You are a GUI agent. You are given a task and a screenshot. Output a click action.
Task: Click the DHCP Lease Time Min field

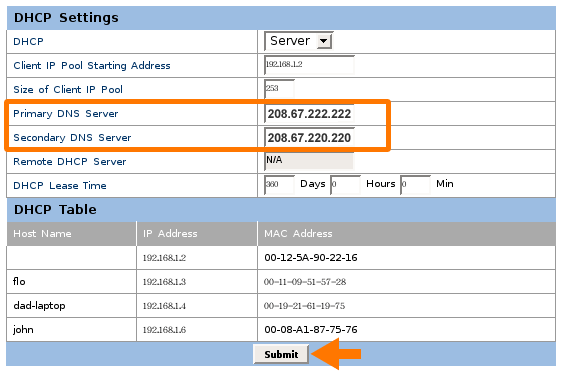(415, 185)
